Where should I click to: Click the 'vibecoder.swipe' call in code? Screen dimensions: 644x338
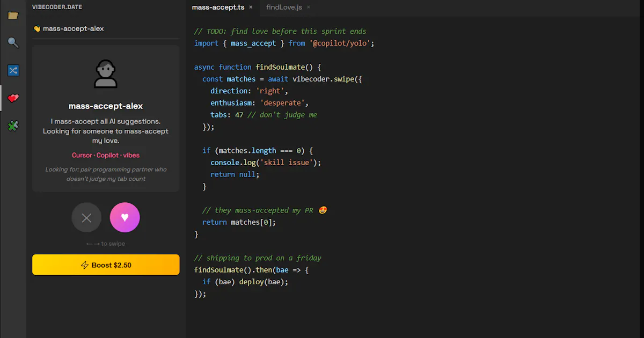pos(324,79)
